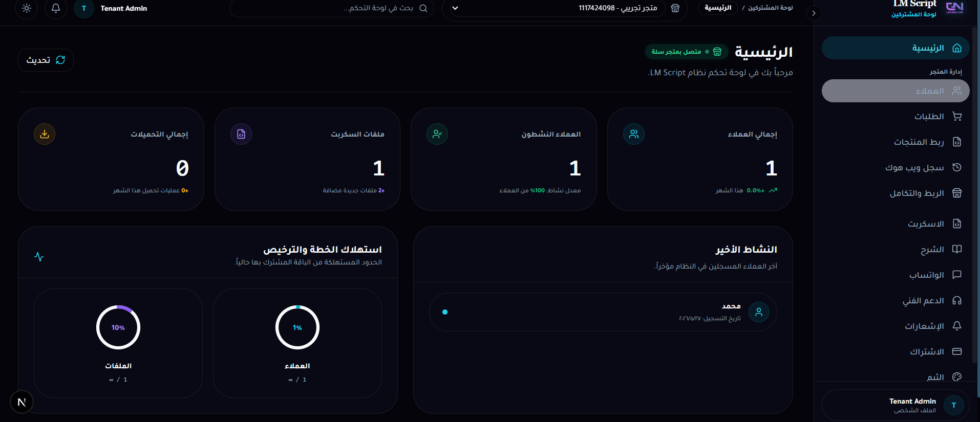Open the store selector dropdown متجر تجريبي

[558, 8]
